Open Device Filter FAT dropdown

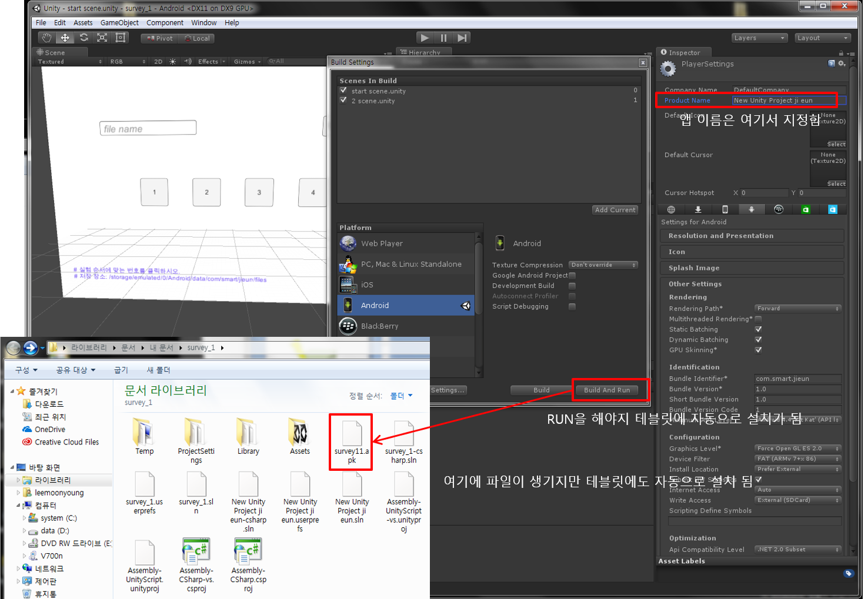(x=798, y=459)
